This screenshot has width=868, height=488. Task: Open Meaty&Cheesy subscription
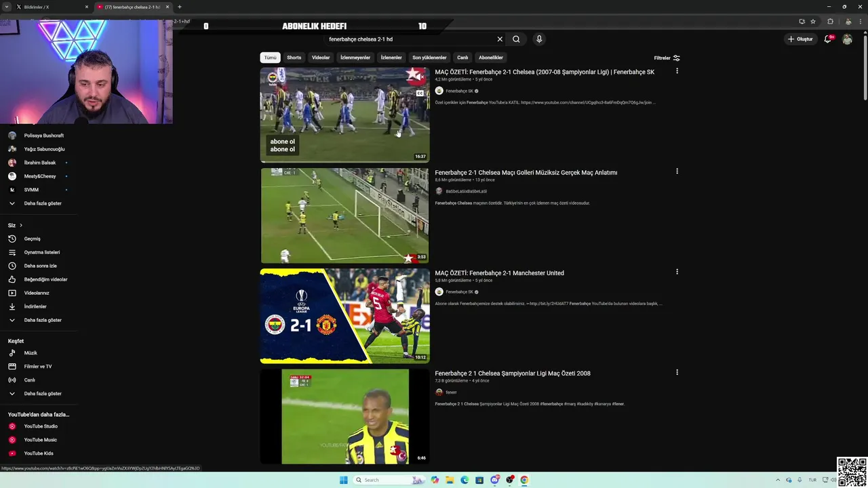[39, 176]
